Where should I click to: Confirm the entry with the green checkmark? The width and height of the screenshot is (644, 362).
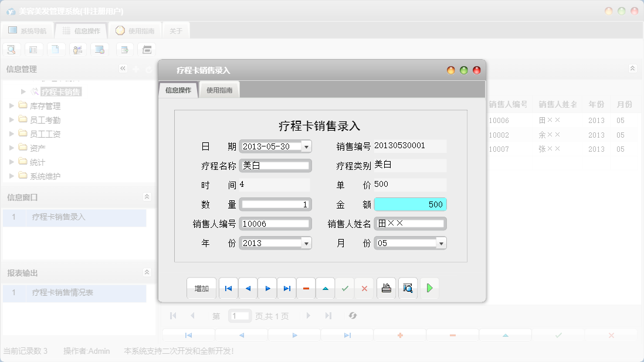(345, 288)
